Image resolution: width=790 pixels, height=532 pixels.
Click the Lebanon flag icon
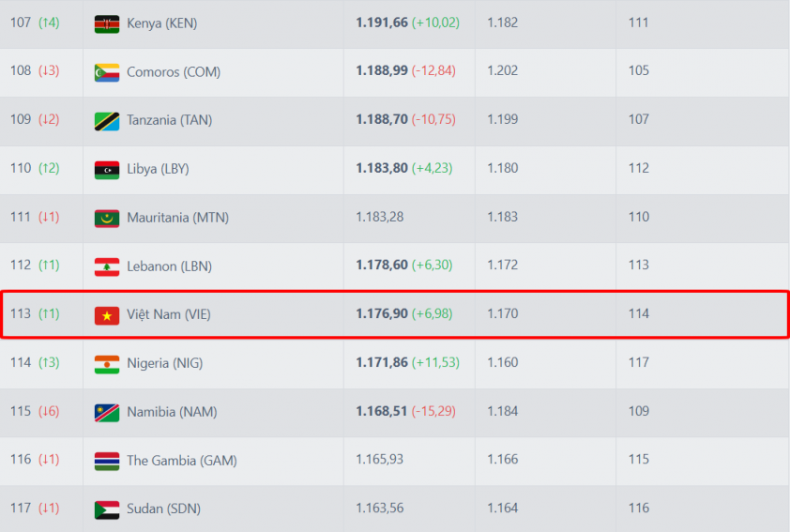pos(107,266)
